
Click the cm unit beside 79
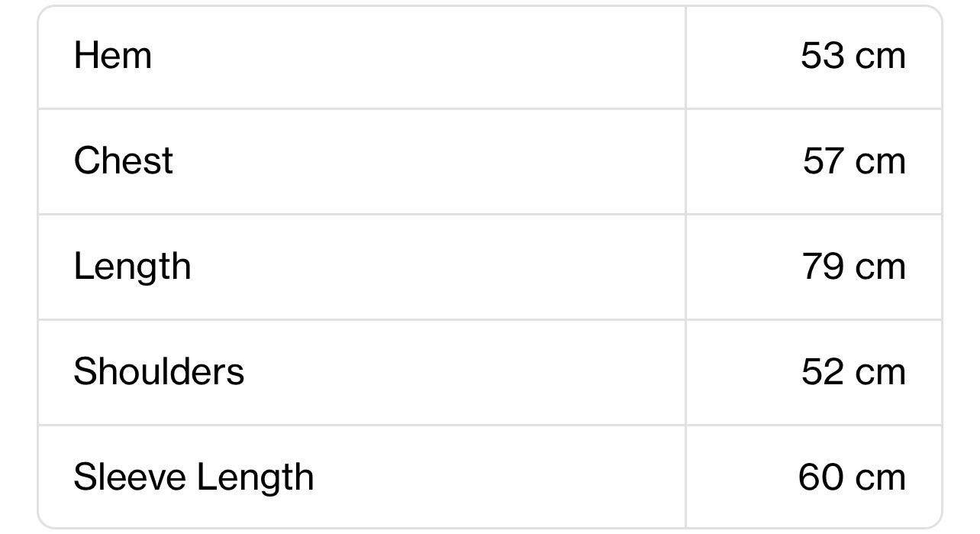coord(881,270)
